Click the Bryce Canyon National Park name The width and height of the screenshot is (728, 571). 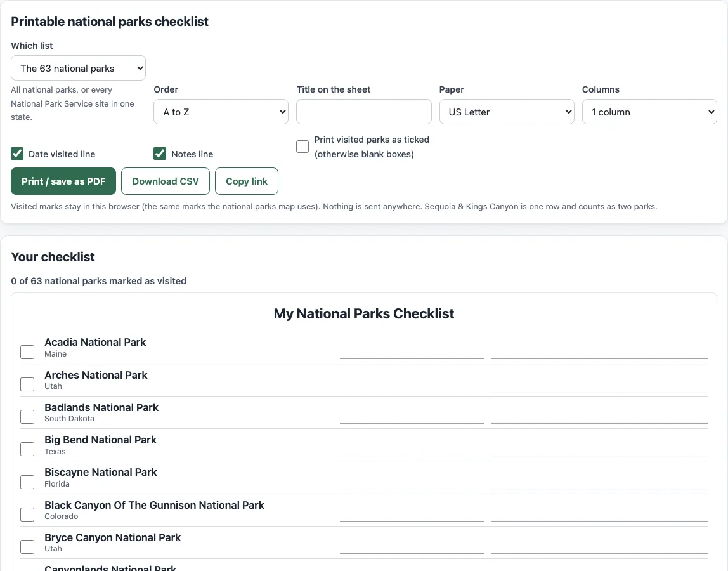point(112,537)
